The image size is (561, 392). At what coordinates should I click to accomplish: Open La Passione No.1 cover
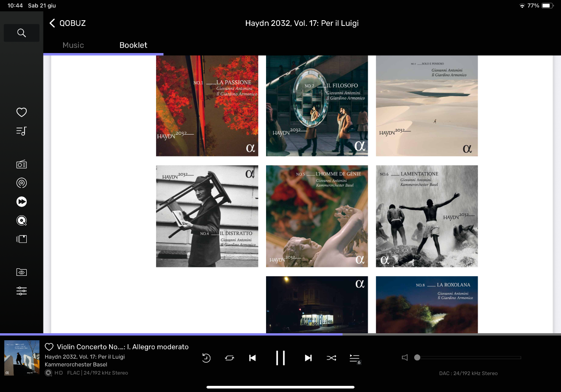pyautogui.click(x=207, y=106)
